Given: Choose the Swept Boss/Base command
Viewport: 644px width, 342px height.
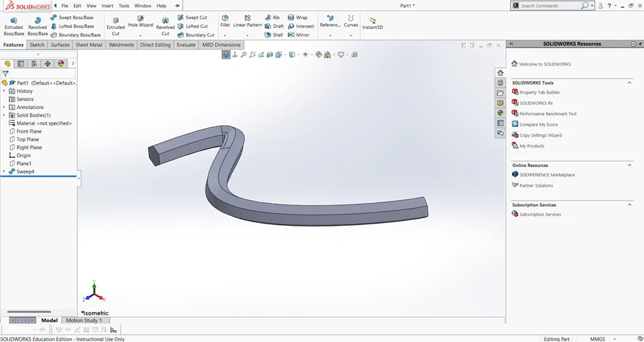Looking at the screenshot, I should tap(72, 18).
